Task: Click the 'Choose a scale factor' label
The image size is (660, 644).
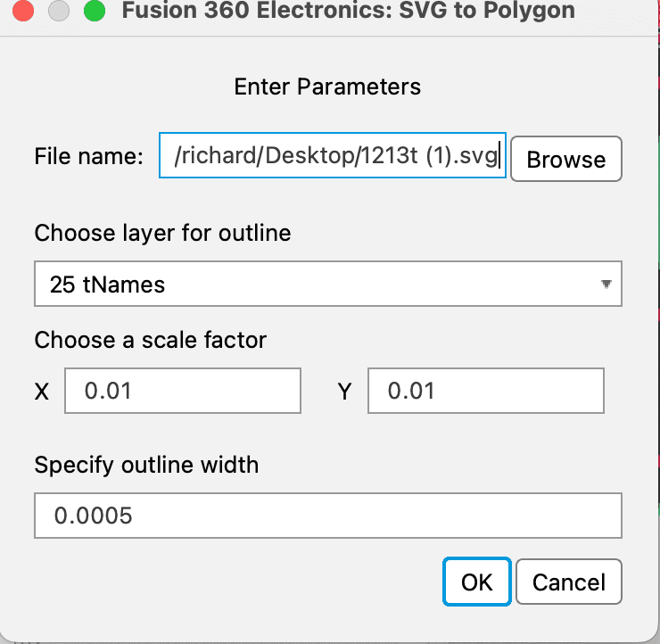Action: pyautogui.click(x=151, y=340)
